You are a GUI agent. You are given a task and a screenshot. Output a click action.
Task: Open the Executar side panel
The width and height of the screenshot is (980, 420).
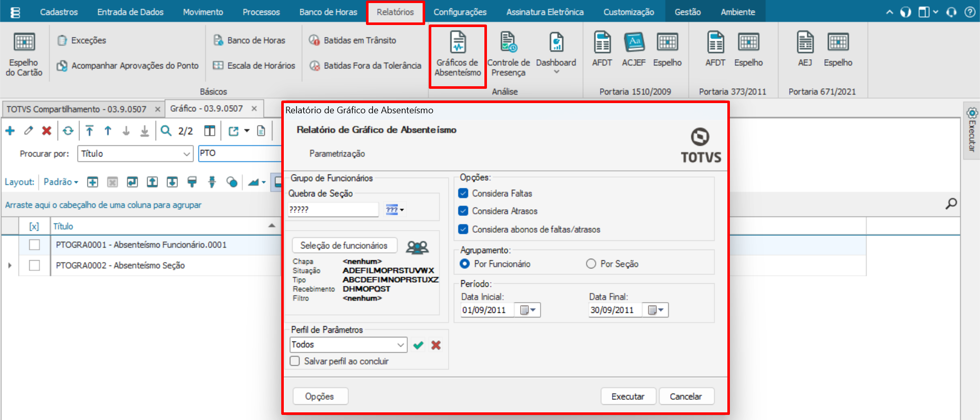coord(972,130)
